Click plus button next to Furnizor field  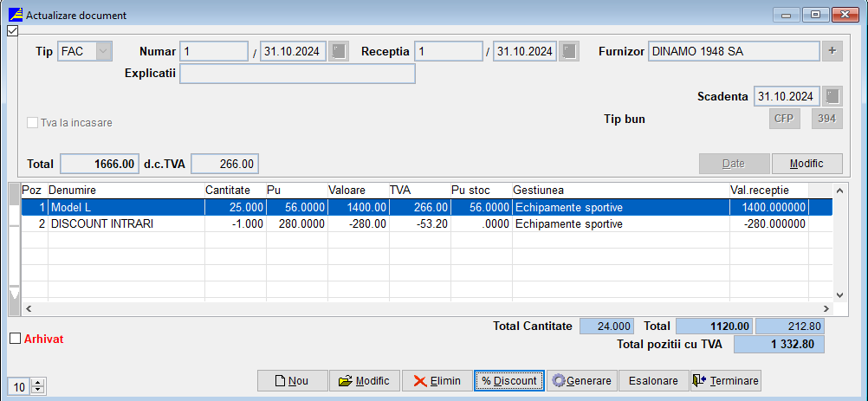tap(832, 52)
